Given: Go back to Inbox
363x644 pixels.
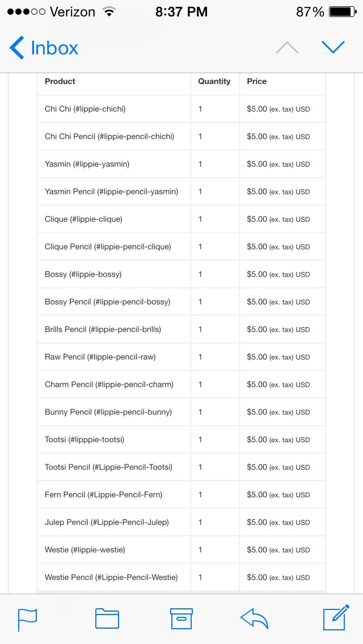Looking at the screenshot, I should click(44, 48).
